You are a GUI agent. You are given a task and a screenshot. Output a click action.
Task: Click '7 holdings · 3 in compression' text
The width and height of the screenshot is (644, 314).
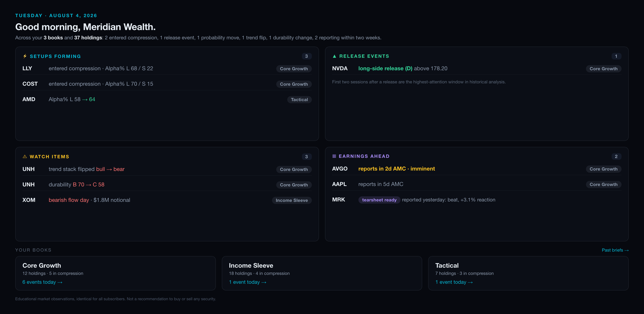[x=464, y=273]
